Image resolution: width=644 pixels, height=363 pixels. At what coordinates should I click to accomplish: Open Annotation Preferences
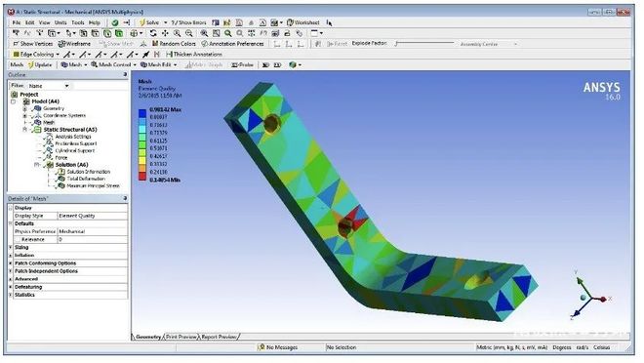tap(232, 44)
